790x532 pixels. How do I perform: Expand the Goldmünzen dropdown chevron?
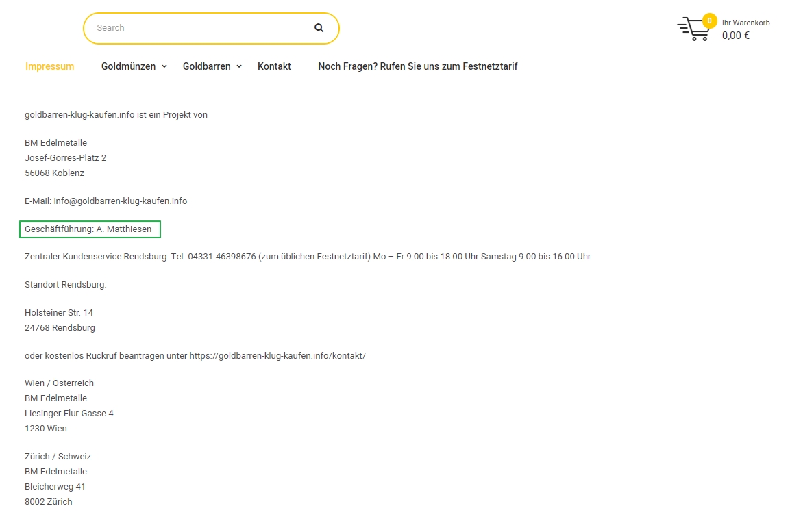pyautogui.click(x=164, y=66)
